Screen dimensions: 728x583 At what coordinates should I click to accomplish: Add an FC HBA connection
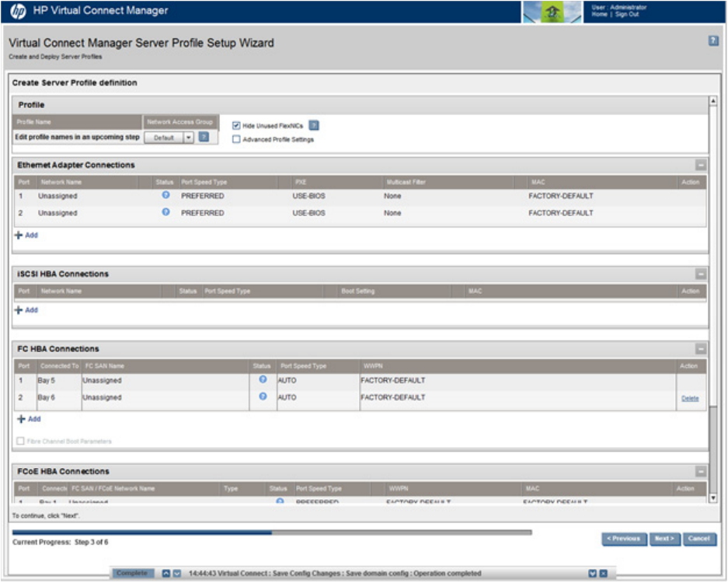pos(29,419)
